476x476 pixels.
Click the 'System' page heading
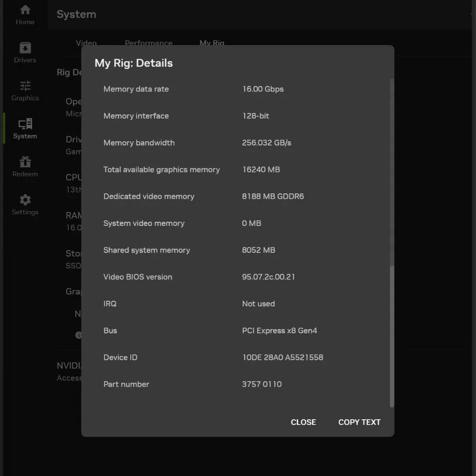coord(77,14)
